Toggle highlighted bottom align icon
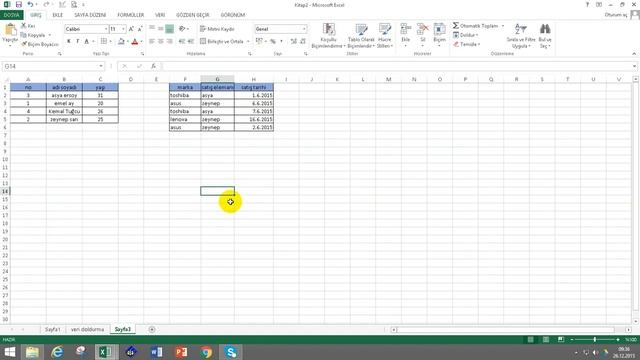 (169, 29)
